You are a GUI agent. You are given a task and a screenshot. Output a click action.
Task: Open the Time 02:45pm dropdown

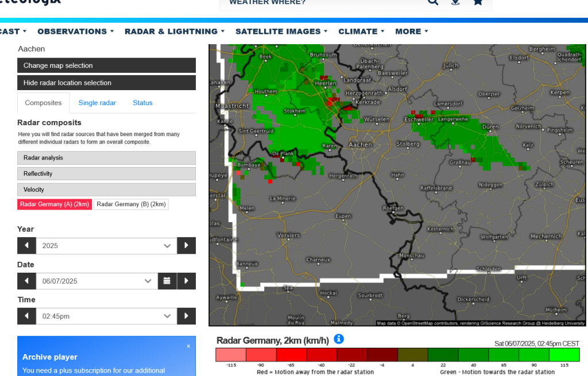tap(106, 316)
